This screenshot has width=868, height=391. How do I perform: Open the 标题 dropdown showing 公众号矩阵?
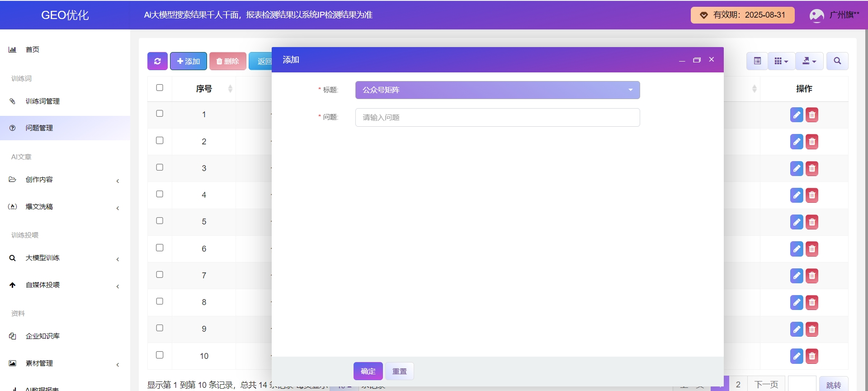point(497,90)
